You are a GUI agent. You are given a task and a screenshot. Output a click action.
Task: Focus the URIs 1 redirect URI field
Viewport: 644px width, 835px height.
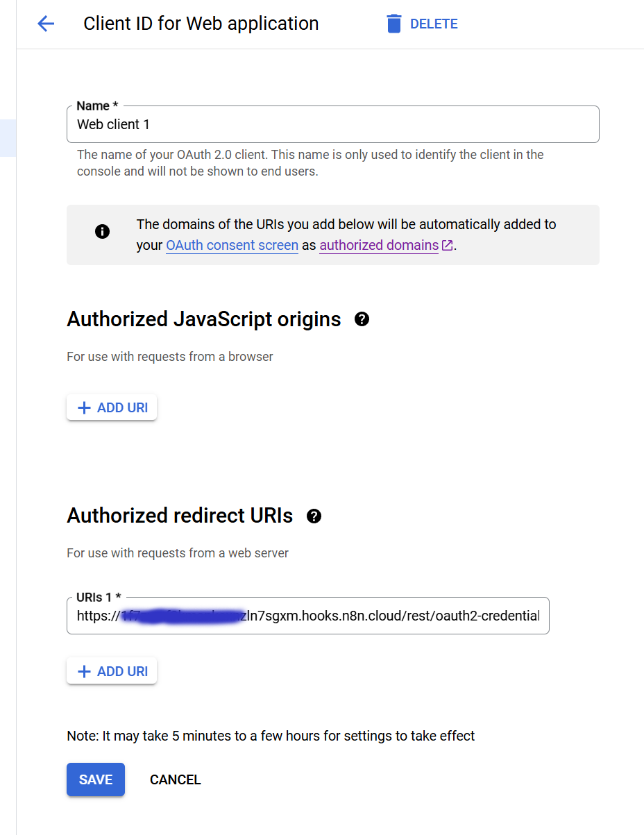[308, 616]
